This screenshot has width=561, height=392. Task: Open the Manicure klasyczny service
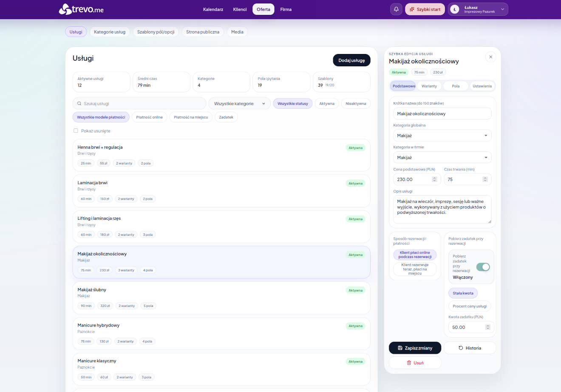(221, 369)
